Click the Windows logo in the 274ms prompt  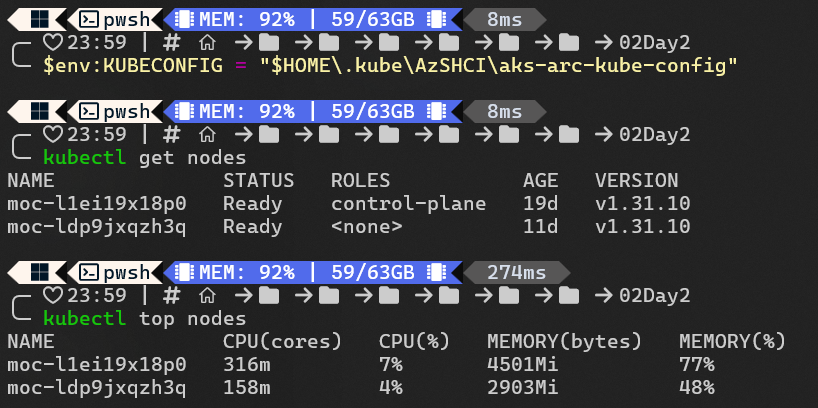(40, 272)
